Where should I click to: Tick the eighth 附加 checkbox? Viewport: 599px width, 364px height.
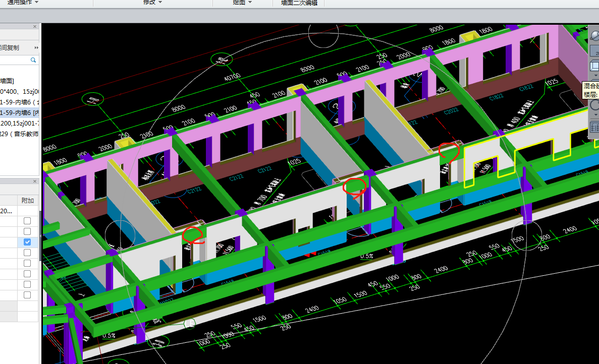tap(27, 295)
